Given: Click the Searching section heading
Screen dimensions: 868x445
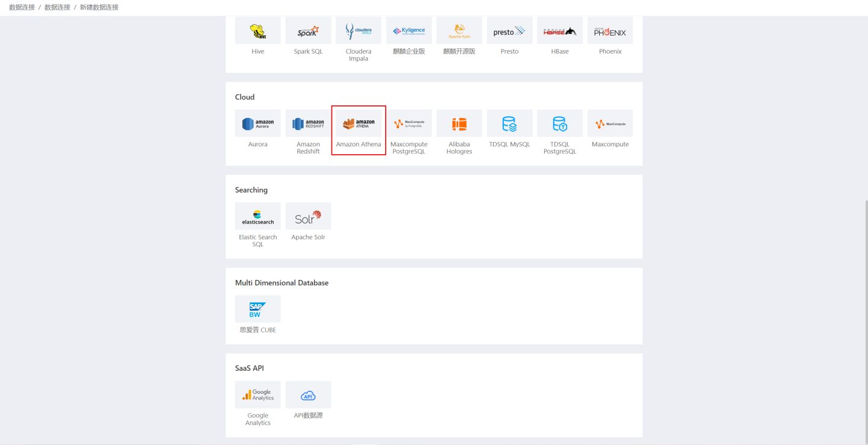Looking at the screenshot, I should [251, 190].
